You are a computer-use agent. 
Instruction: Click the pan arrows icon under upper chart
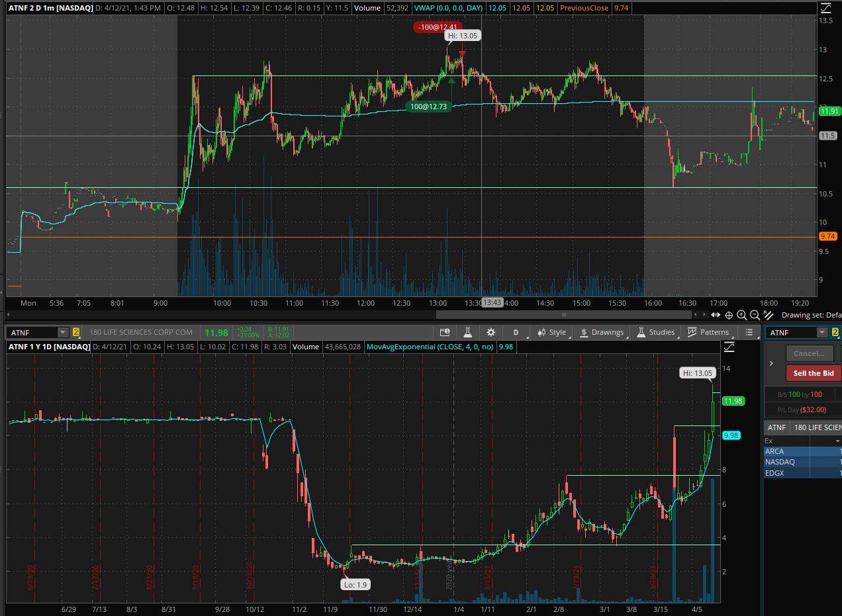coord(716,315)
